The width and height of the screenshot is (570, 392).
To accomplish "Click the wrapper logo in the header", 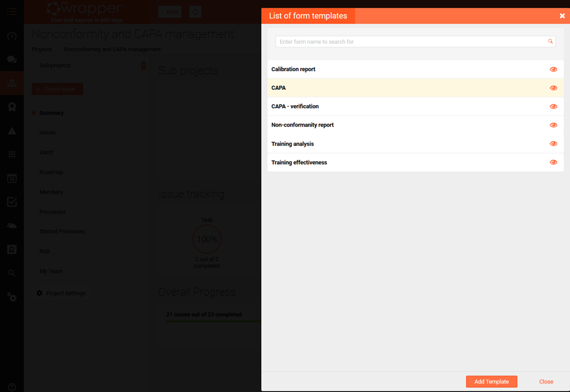I will tap(85, 9).
